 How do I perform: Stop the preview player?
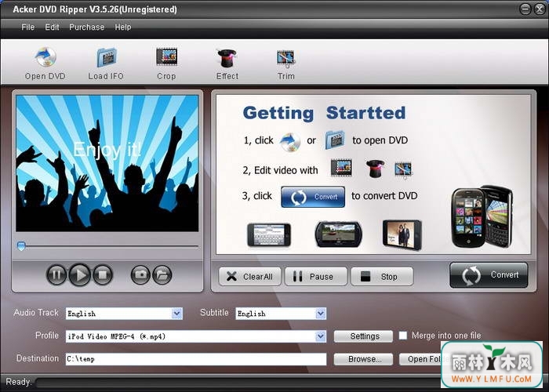pos(103,274)
